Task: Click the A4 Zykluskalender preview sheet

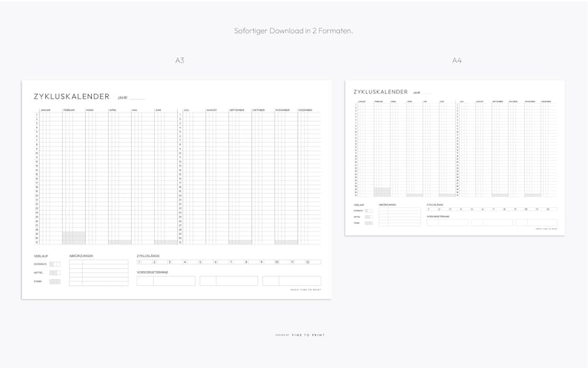Action: coord(455,158)
